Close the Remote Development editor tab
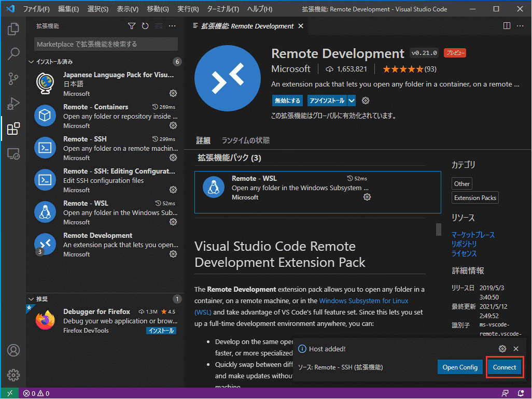The height and width of the screenshot is (399, 532). click(x=301, y=26)
